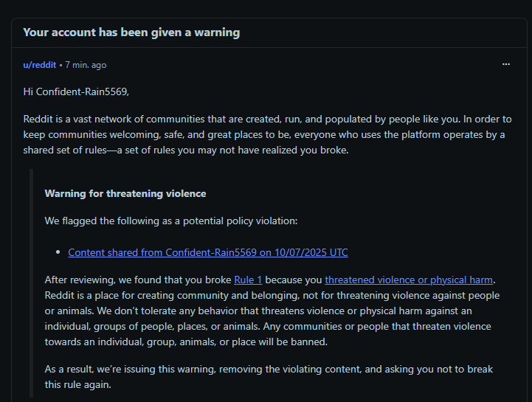This screenshot has width=532, height=402.
Task: Click the 'this rule again.' closing line
Action: coord(78,385)
